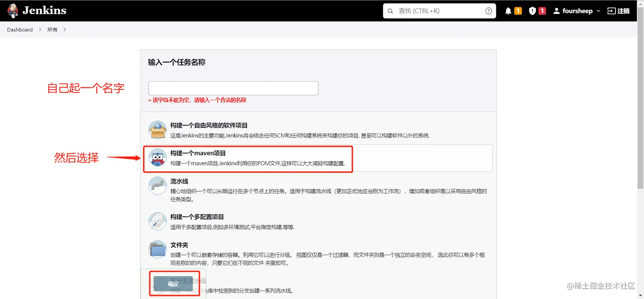Click the 注销 logout button
The image size is (644, 299).
[618, 11]
